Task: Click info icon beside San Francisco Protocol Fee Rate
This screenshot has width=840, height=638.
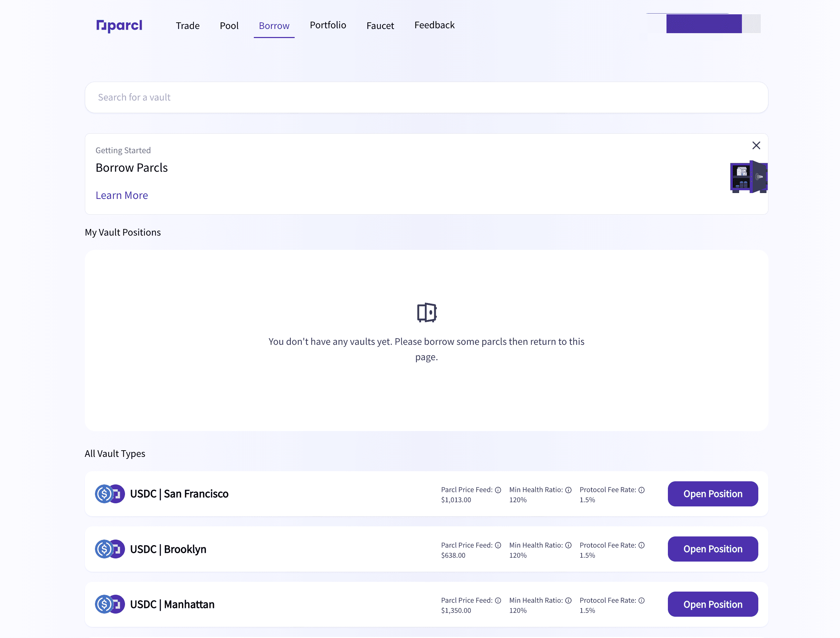Action: coord(642,490)
